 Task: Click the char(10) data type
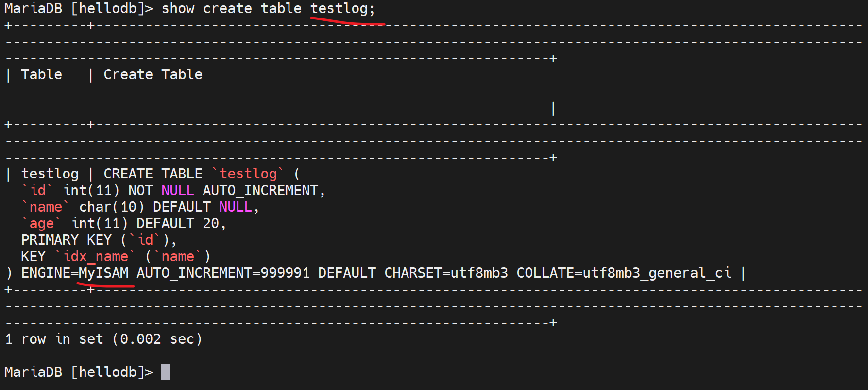pyautogui.click(x=112, y=207)
